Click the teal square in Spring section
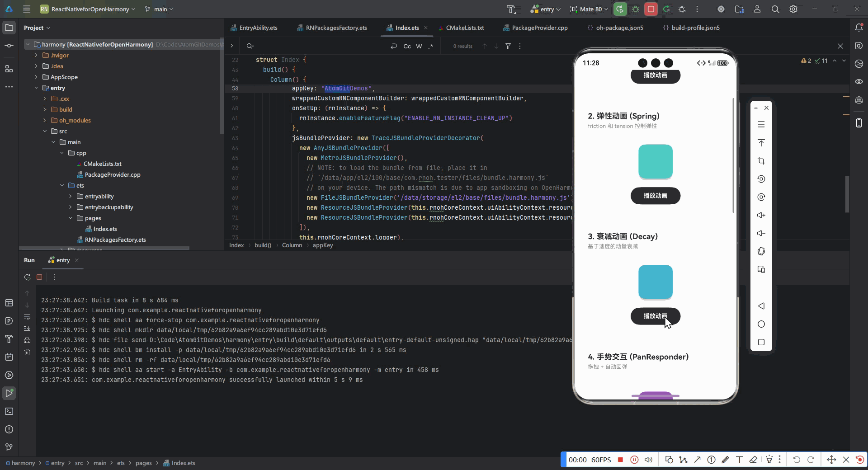This screenshot has height=470, width=868. click(656, 162)
